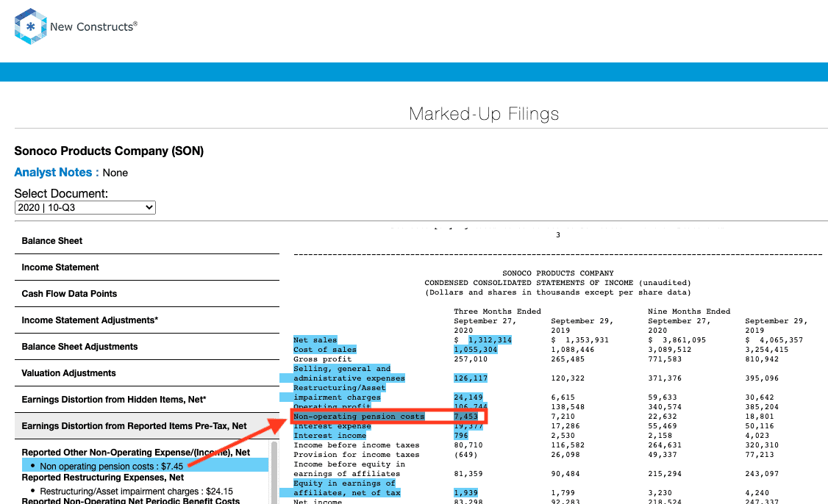Click the Provision for income taxes (649) value
Image resolution: width=828 pixels, height=504 pixels.
click(x=465, y=454)
